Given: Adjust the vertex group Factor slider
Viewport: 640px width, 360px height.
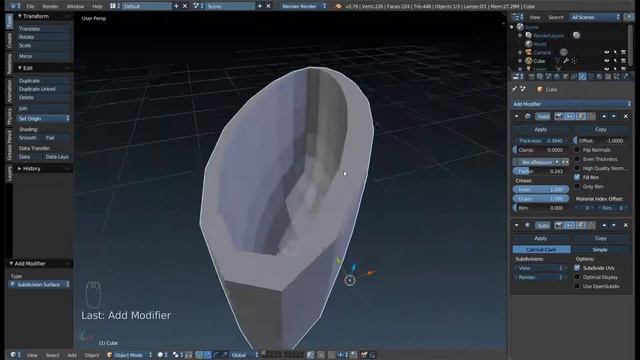Looking at the screenshot, I should pos(541,171).
